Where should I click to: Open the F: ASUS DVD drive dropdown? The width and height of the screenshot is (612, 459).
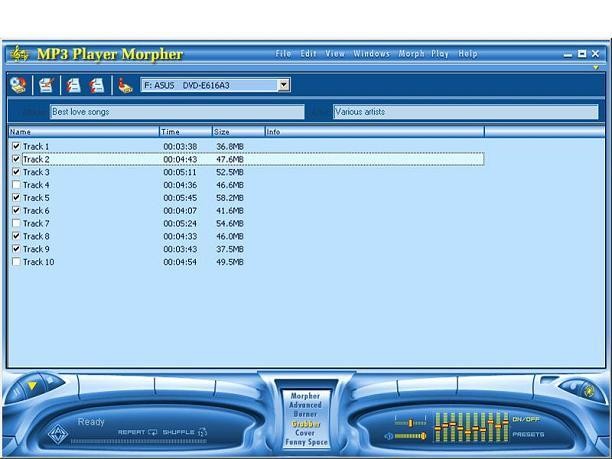click(284, 85)
